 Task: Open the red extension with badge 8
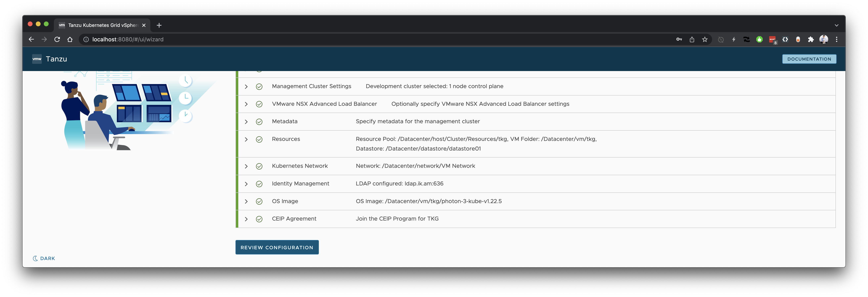point(772,40)
